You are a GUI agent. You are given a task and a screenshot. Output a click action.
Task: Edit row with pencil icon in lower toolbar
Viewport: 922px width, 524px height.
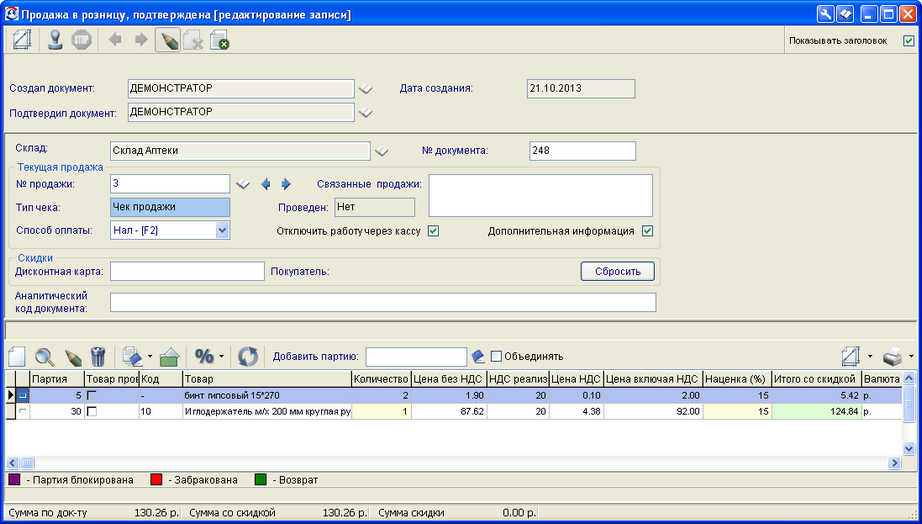coord(74,356)
